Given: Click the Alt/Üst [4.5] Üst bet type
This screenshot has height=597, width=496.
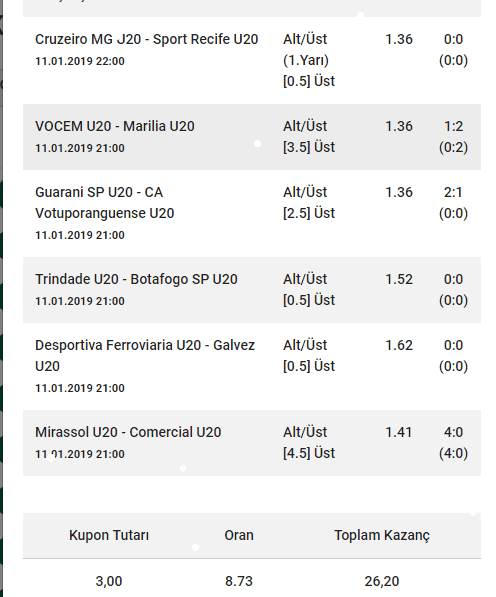Looking at the screenshot, I should pyautogui.click(x=309, y=442).
